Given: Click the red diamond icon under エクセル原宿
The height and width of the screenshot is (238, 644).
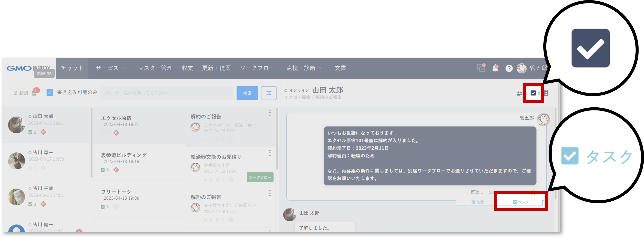Looking at the screenshot, I should tap(116, 133).
